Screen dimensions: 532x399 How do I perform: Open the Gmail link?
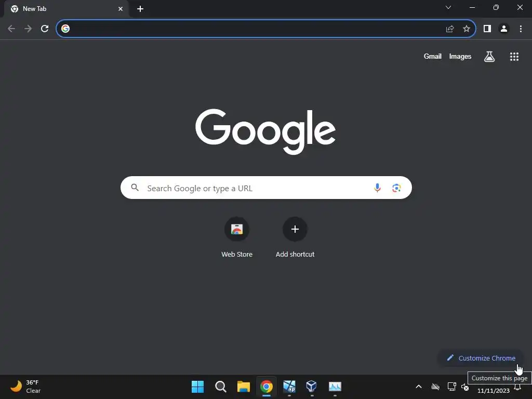[x=433, y=56]
